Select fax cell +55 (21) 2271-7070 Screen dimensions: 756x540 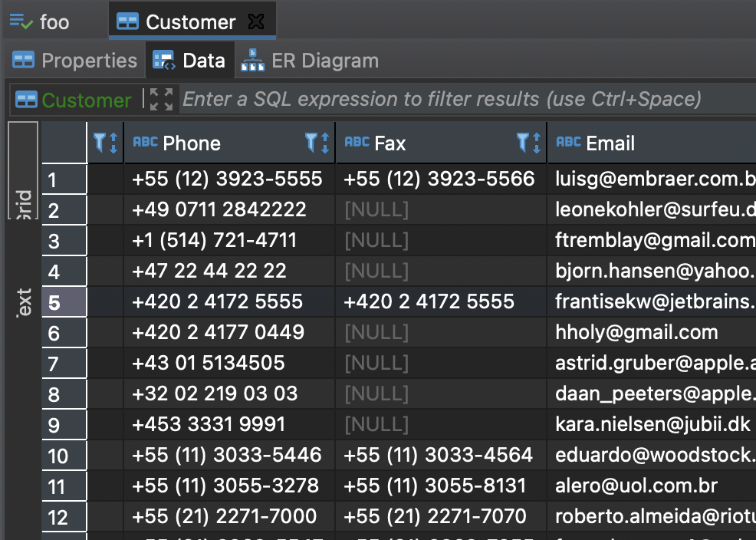441,517
